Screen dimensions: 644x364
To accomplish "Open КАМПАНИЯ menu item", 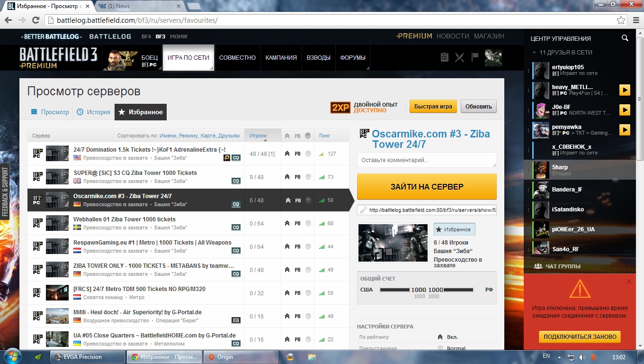I will [x=281, y=58].
